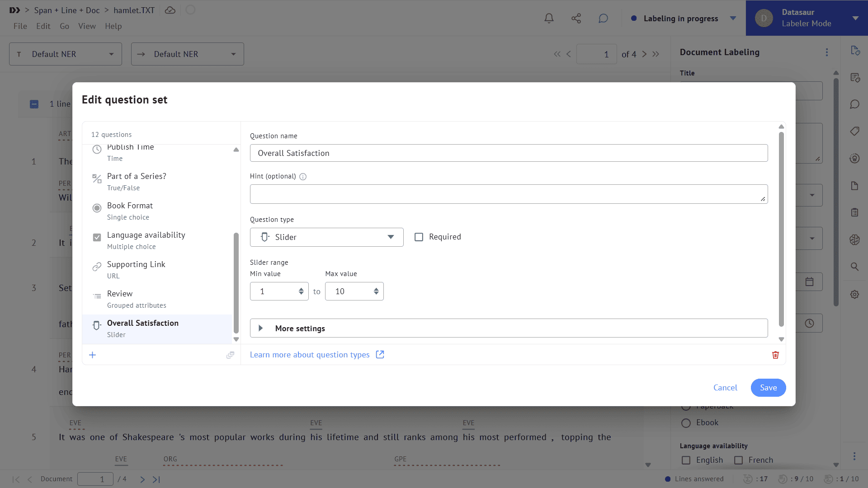
Task: Click the duplicate question icon
Action: [230, 355]
